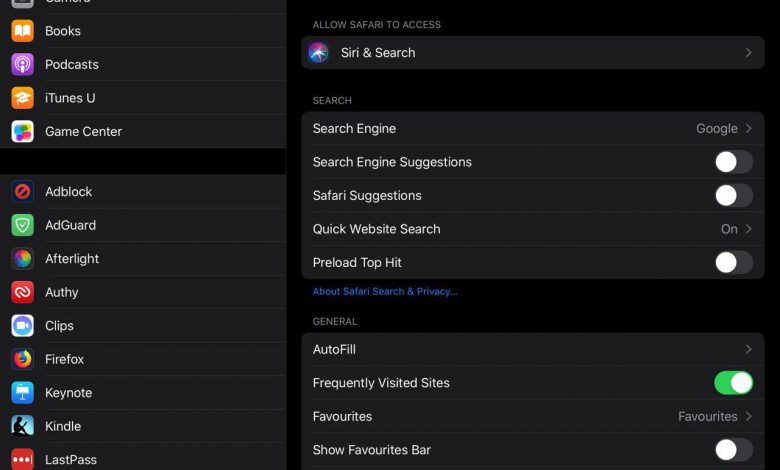Expand the AutoFill row chevron
780x470 pixels.
(748, 349)
